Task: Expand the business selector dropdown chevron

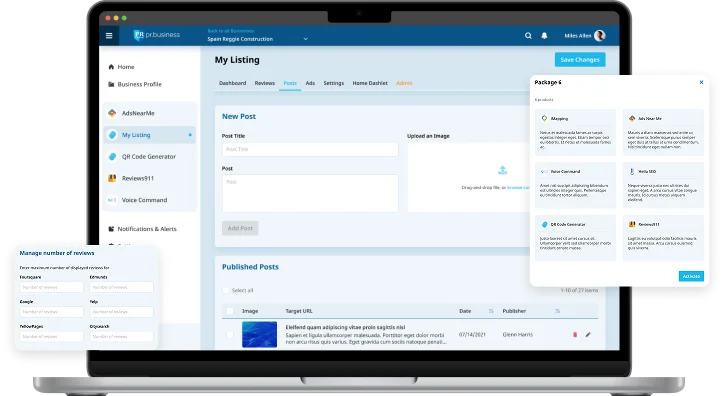Action: [x=305, y=39]
